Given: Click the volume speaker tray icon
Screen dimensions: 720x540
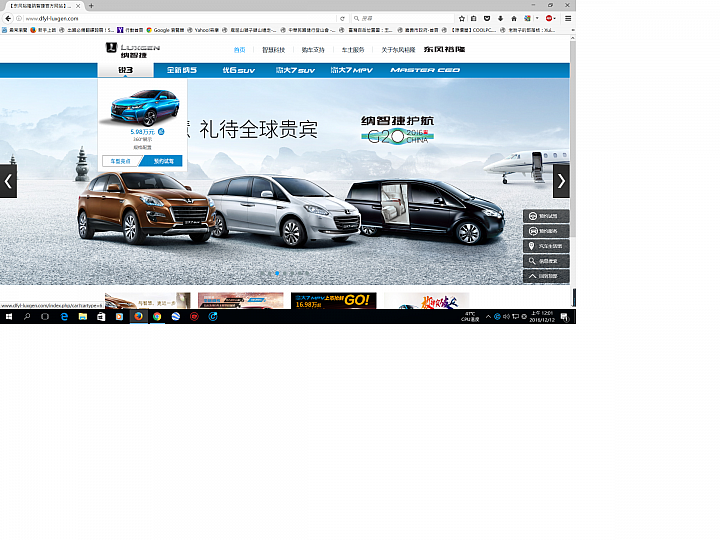Looking at the screenshot, I should (506, 316).
